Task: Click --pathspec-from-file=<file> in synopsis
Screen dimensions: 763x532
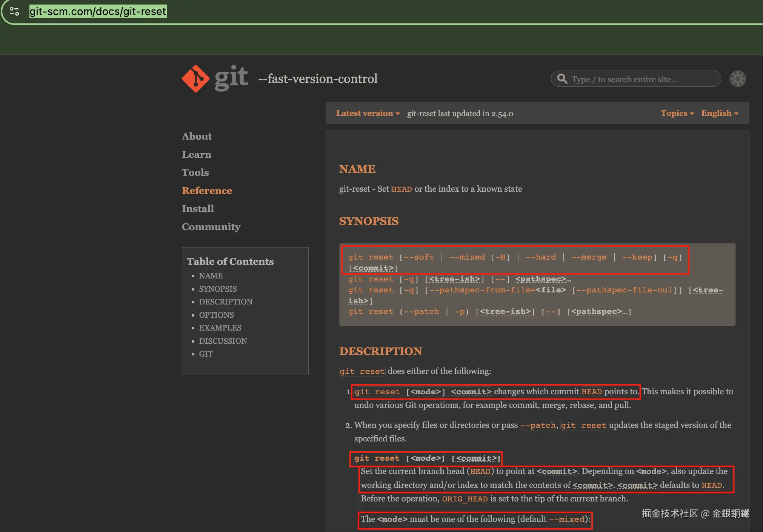Action: pyautogui.click(x=498, y=290)
